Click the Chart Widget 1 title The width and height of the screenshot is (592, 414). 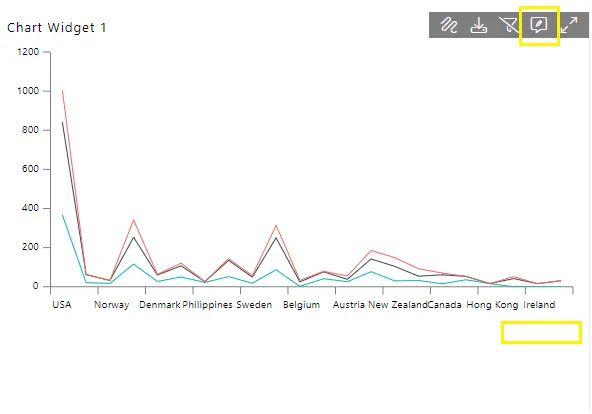57,28
